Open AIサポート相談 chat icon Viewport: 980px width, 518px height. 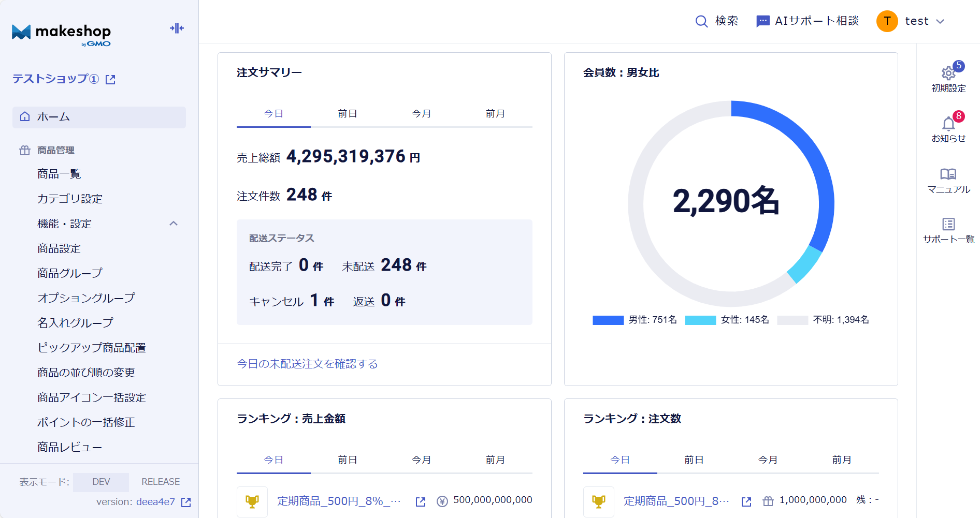click(762, 21)
